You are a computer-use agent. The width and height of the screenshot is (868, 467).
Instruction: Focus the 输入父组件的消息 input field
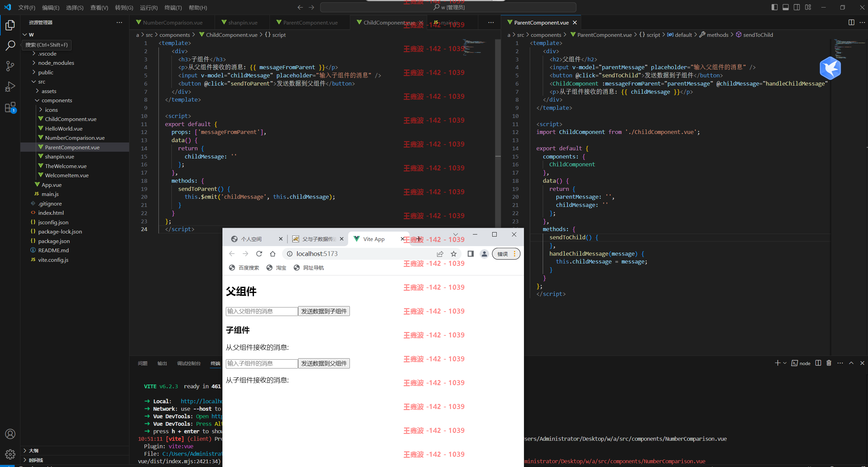tap(262, 311)
